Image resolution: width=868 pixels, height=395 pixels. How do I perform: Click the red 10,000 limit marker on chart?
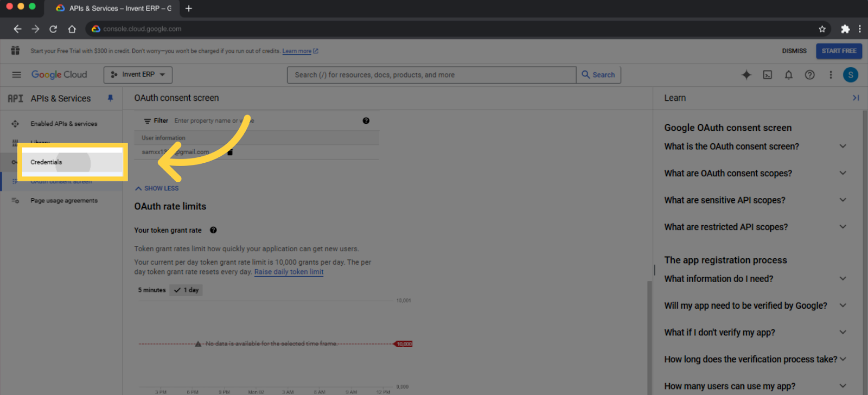click(404, 344)
